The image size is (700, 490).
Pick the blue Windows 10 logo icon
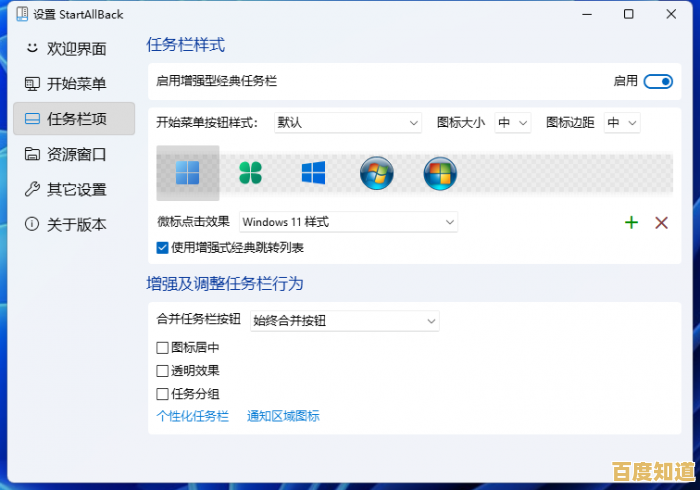click(313, 173)
